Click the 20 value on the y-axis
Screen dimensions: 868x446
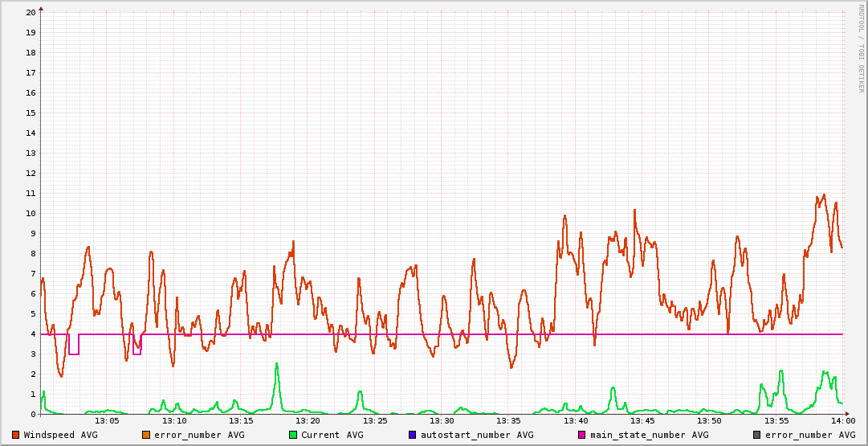pos(31,13)
